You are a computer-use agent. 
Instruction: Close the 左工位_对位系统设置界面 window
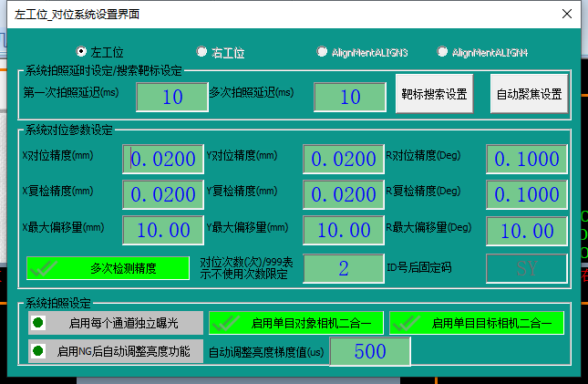566,15
